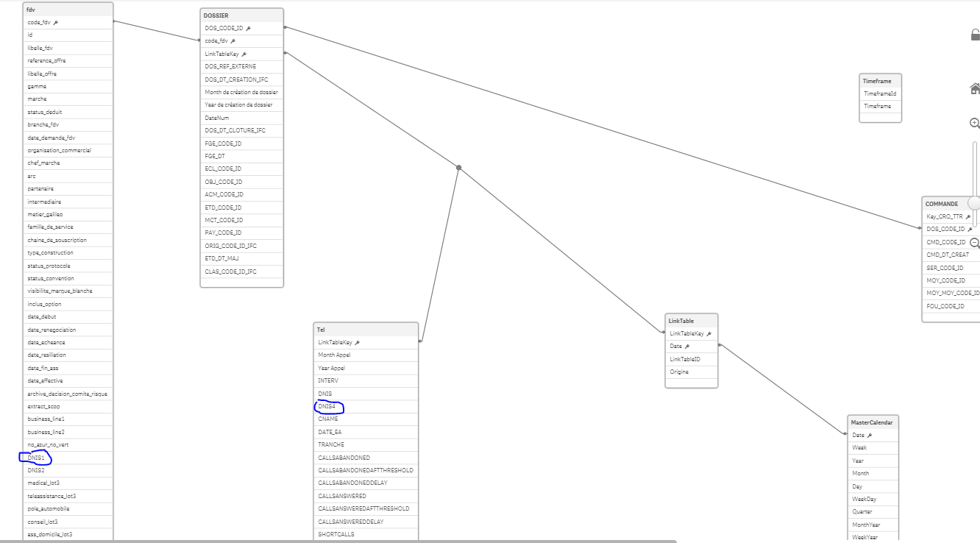Click the Year Appel field in Tel
Screen dimensions: 980x543
point(366,368)
